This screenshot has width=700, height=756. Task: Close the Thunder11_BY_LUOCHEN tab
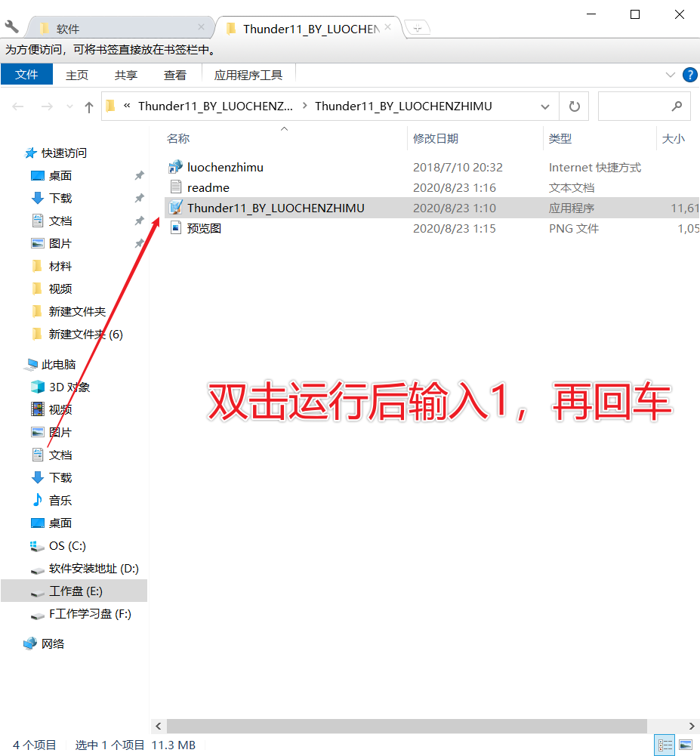387,27
